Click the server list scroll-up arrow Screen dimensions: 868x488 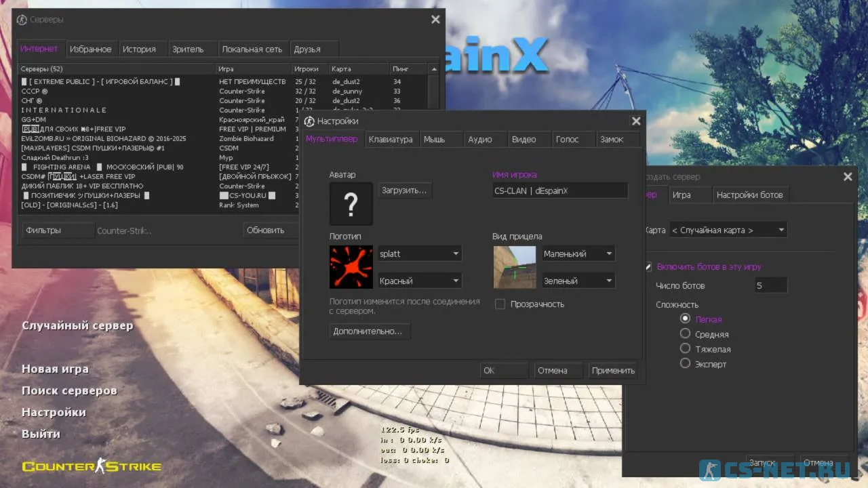(434, 69)
